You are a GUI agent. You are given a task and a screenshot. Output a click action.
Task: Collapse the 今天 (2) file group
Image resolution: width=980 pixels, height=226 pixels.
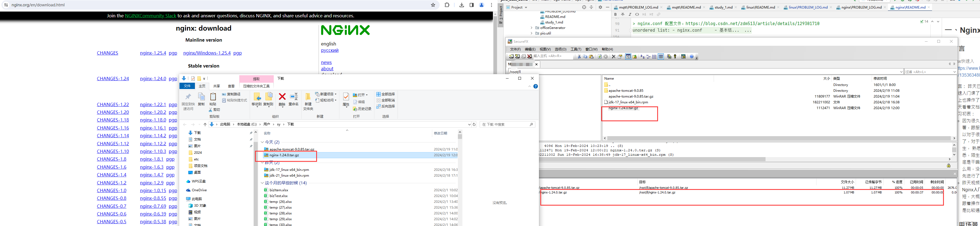point(262,142)
